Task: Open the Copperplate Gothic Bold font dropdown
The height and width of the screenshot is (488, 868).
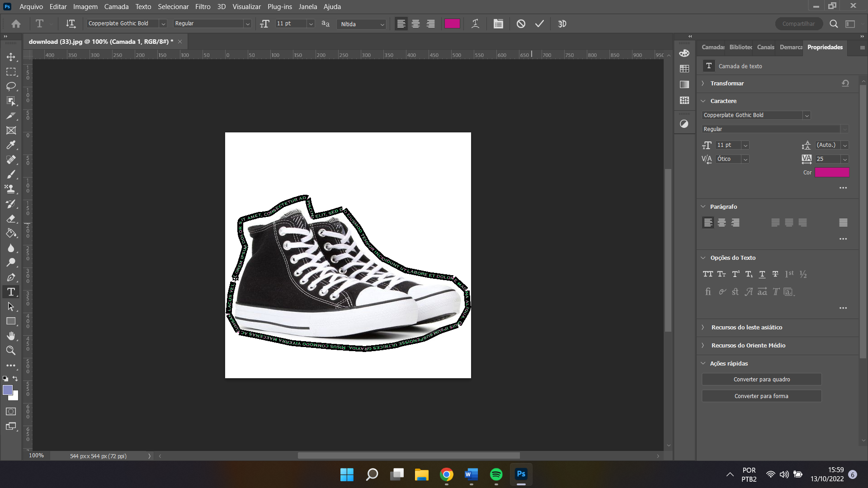Action: tap(807, 115)
